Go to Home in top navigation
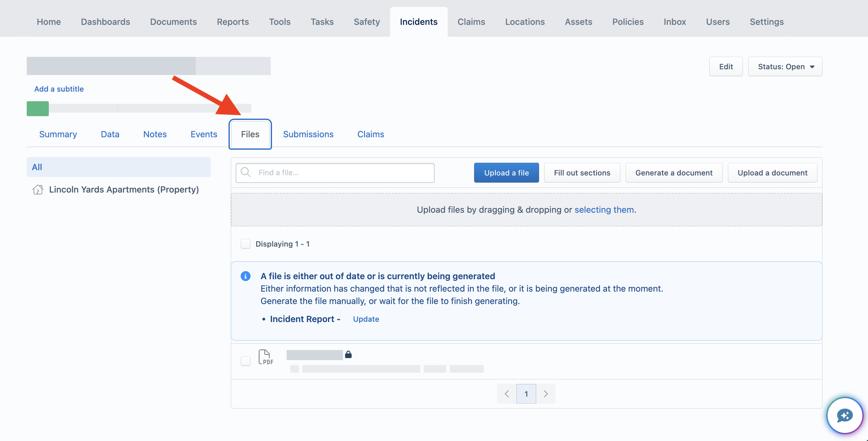This screenshot has height=441, width=868. pyautogui.click(x=48, y=22)
